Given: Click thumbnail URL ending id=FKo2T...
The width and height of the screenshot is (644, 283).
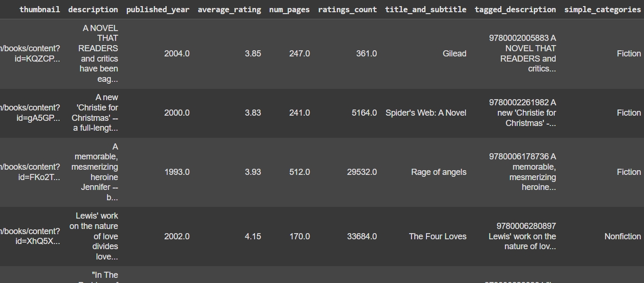Looking at the screenshot, I should (30, 172).
